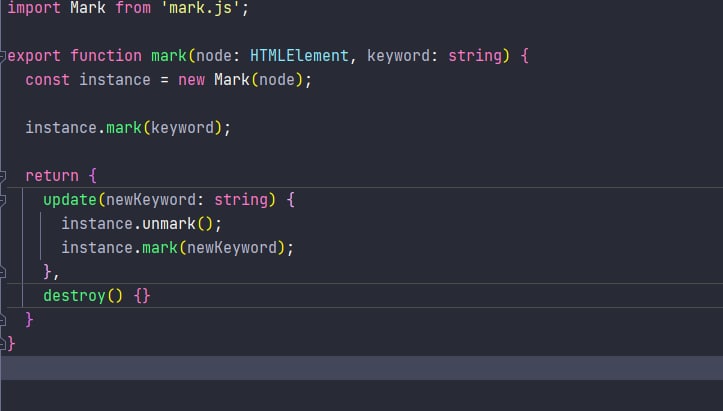Viewport: 723px width, 411px height.
Task: Select the const keyword
Action: [x=47, y=80]
